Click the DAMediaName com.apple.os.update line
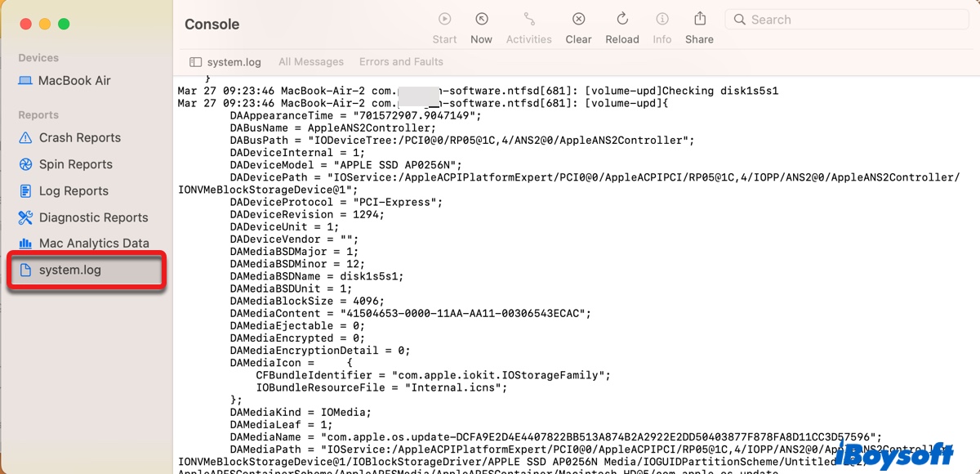Image resolution: width=980 pixels, height=474 pixels. 556,437
